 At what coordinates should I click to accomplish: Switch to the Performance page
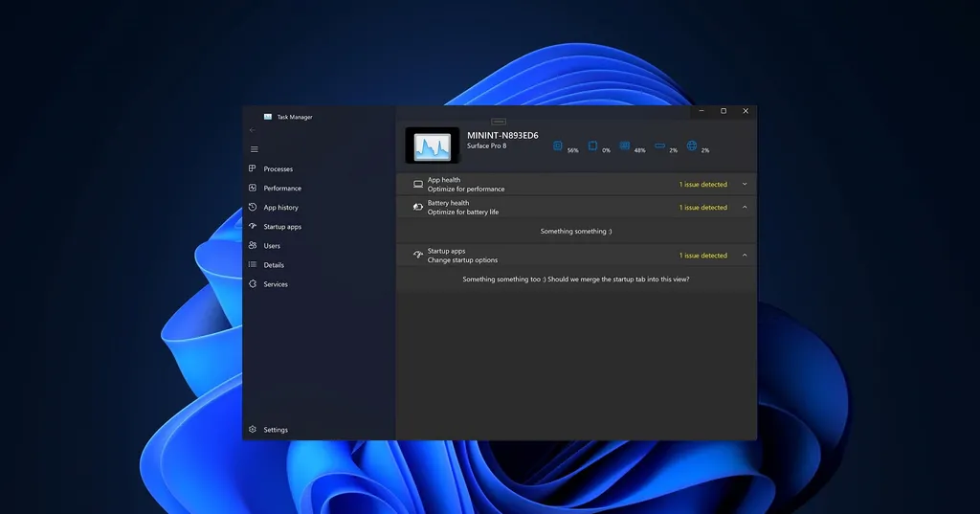point(281,189)
